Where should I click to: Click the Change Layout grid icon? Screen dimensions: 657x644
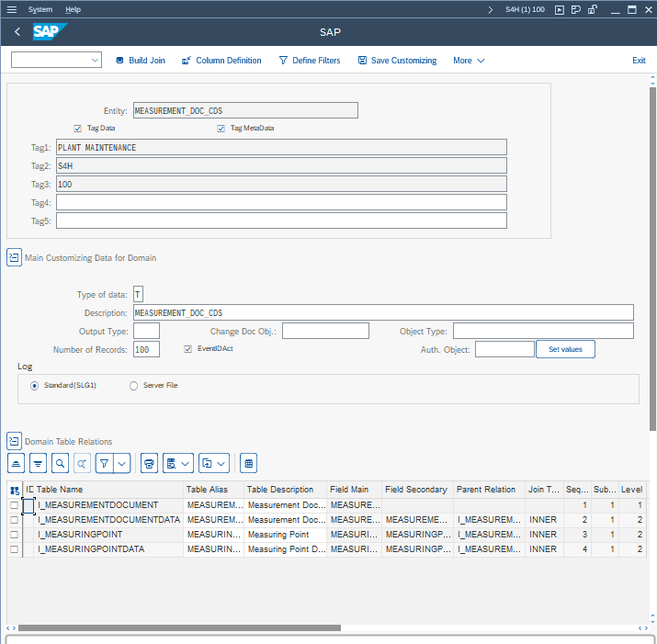tap(249, 462)
